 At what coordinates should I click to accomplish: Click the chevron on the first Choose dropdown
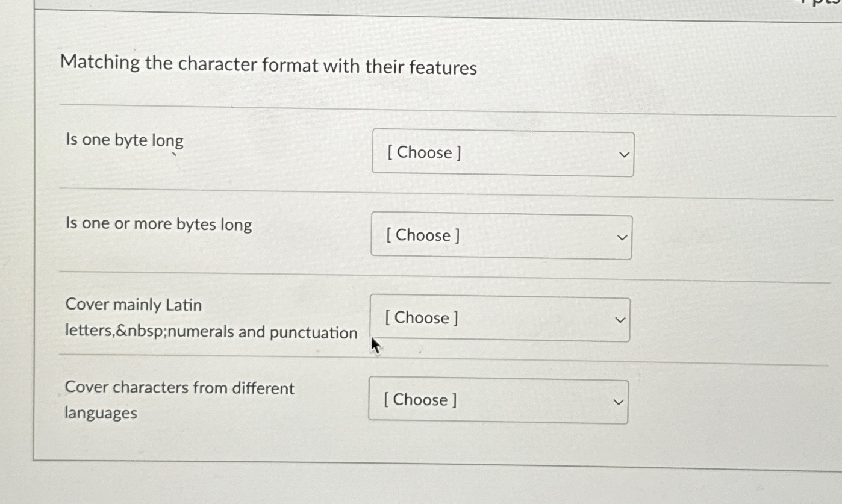tap(623, 154)
